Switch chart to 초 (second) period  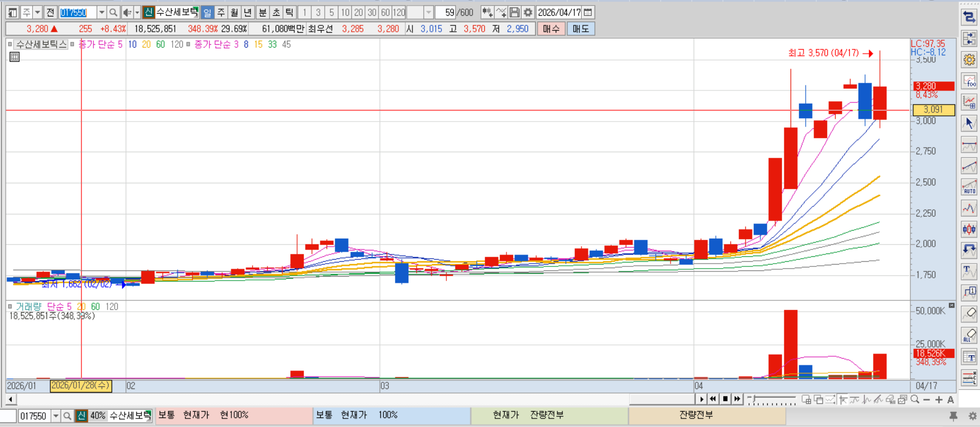pyautogui.click(x=276, y=12)
